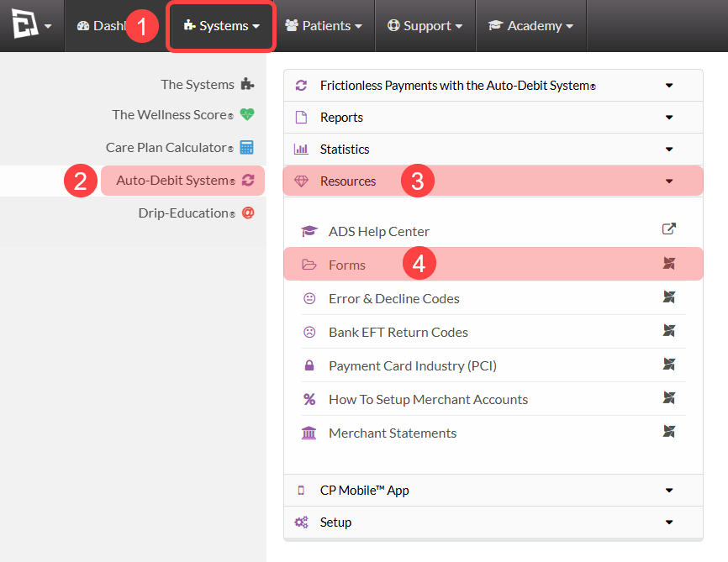Click the app logo in the top bar
728x562 pixels.
[x=24, y=24]
